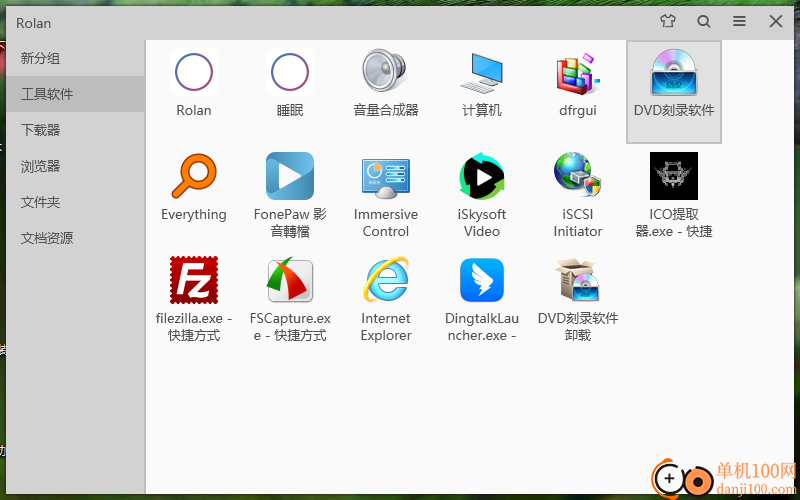Open the 文档资源 group
The image size is (800, 500).
point(76,238)
